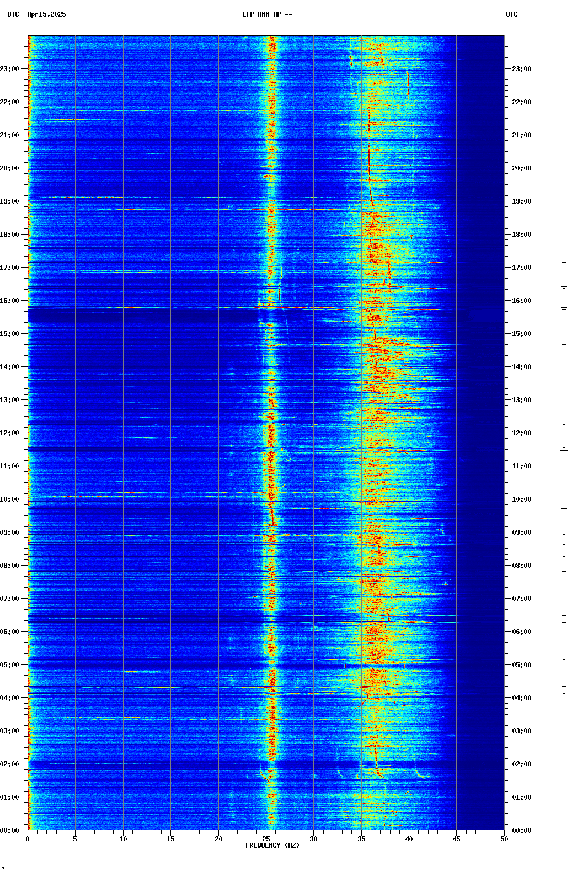The height and width of the screenshot is (874, 588).
Task: Click the 10 tick on frequency axis
Action: [x=123, y=839]
